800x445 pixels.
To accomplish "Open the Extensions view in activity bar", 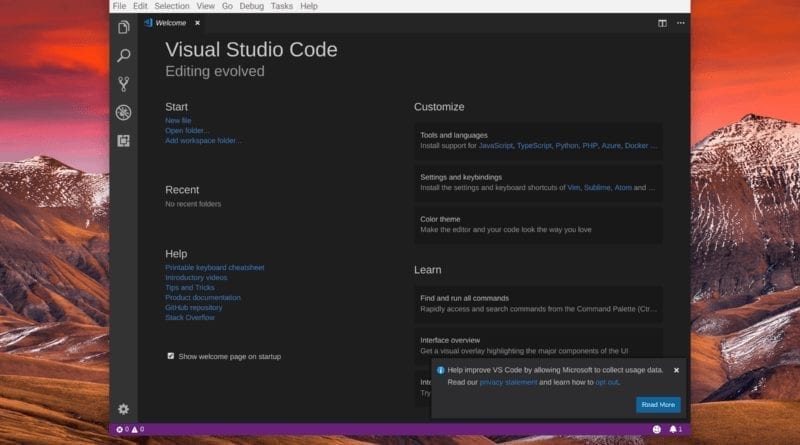I will tap(123, 140).
